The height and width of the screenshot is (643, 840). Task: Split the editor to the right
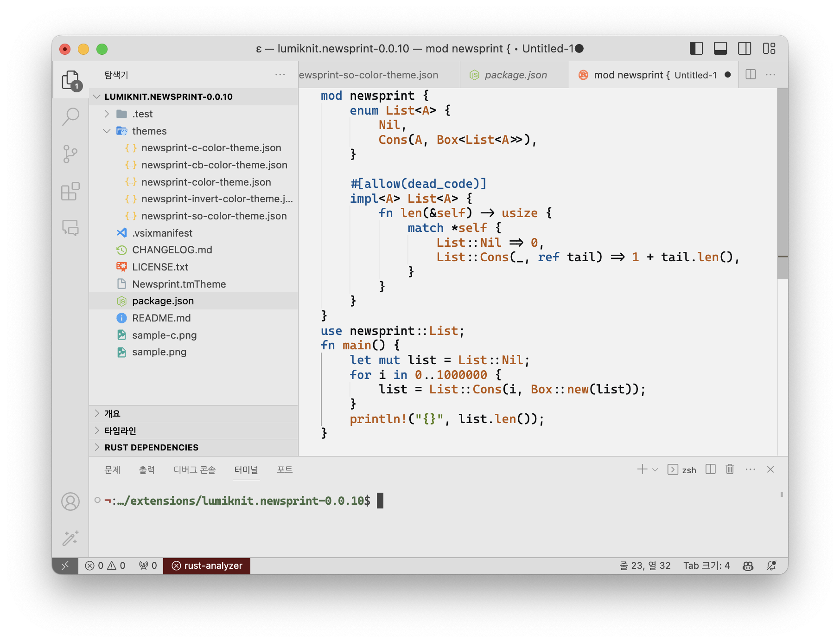click(x=751, y=75)
